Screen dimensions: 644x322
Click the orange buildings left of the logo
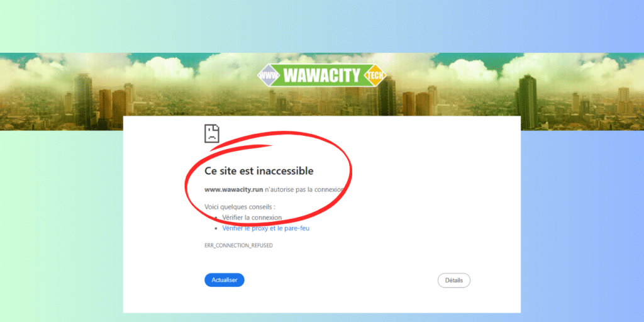pyautogui.click(x=112, y=104)
